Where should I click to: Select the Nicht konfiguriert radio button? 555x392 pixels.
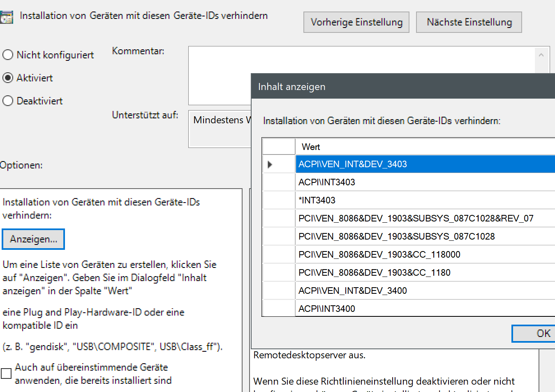tap(8, 55)
